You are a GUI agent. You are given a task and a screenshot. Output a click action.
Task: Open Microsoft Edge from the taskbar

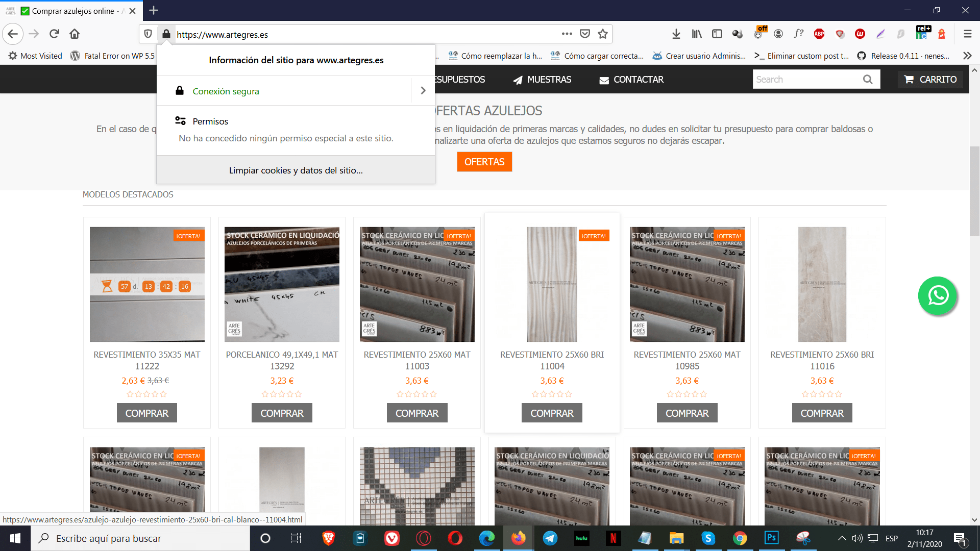coord(486,538)
